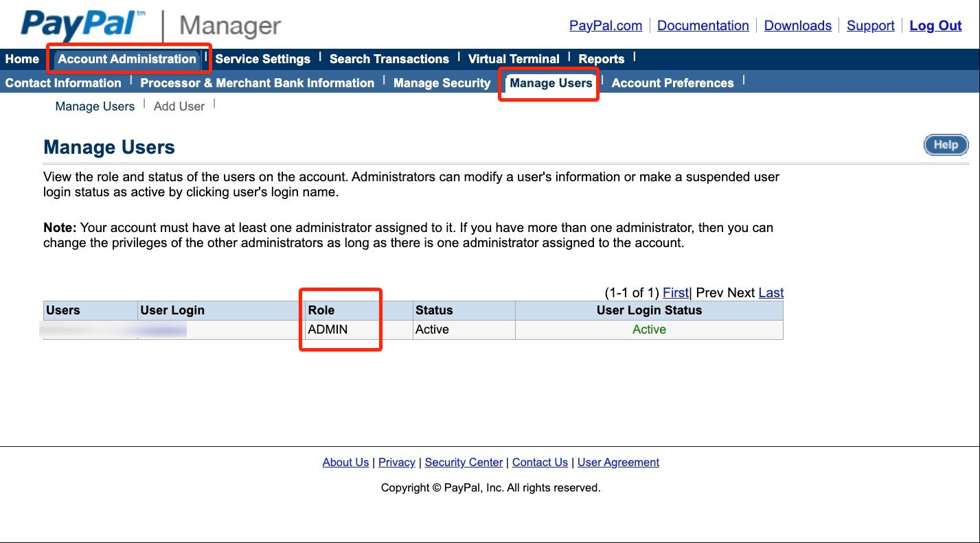The height and width of the screenshot is (543, 980).
Task: Click the User Login column header
Action: [221, 310]
